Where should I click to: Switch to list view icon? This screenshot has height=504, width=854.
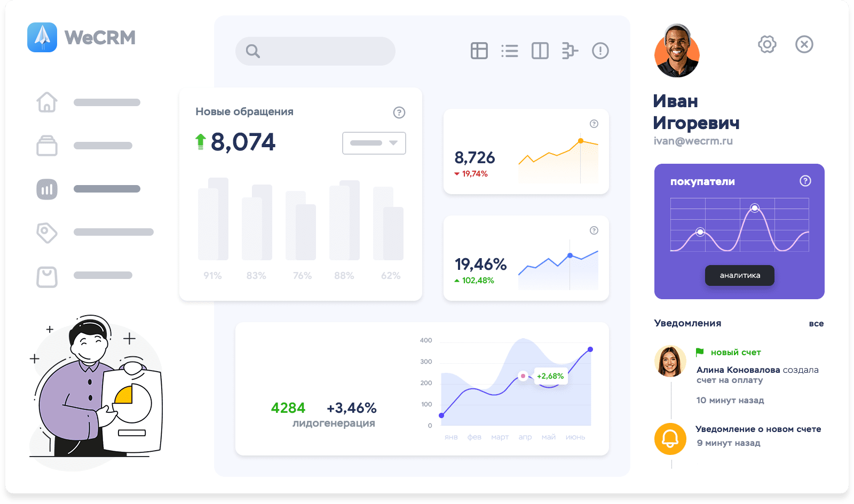(509, 51)
